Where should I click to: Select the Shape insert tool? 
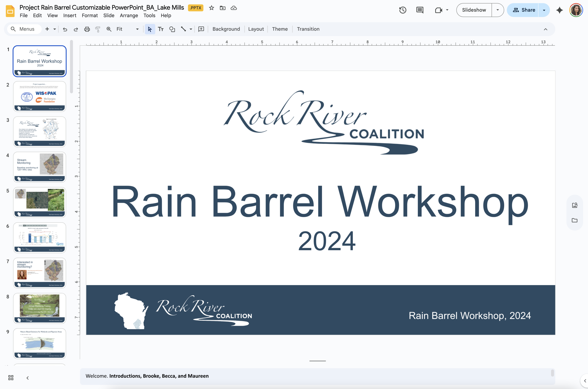pyautogui.click(x=172, y=29)
